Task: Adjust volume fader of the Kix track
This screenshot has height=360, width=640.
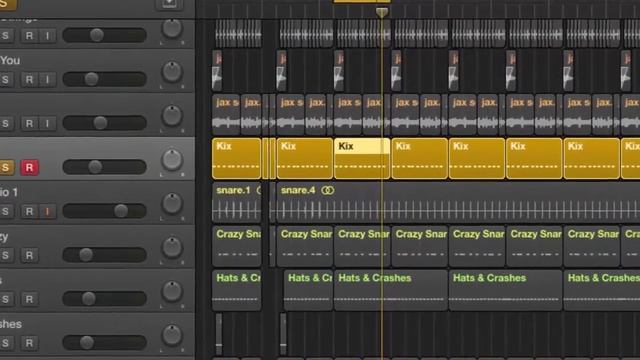Action: click(x=95, y=167)
